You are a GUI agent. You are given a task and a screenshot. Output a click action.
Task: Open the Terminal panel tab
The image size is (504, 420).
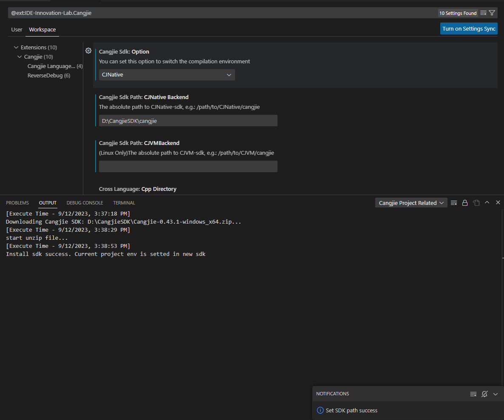point(124,203)
